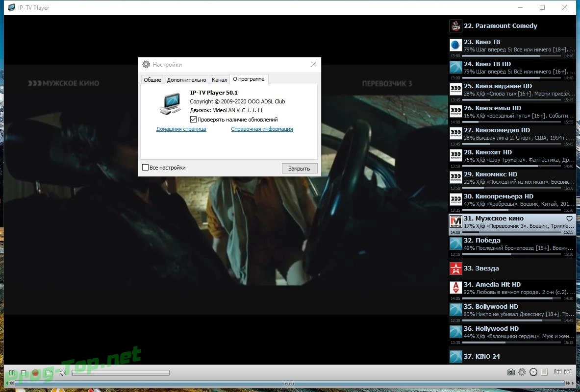580x392 pixels.
Task: Click the Кинохит HD channel logo
Action: click(456, 155)
